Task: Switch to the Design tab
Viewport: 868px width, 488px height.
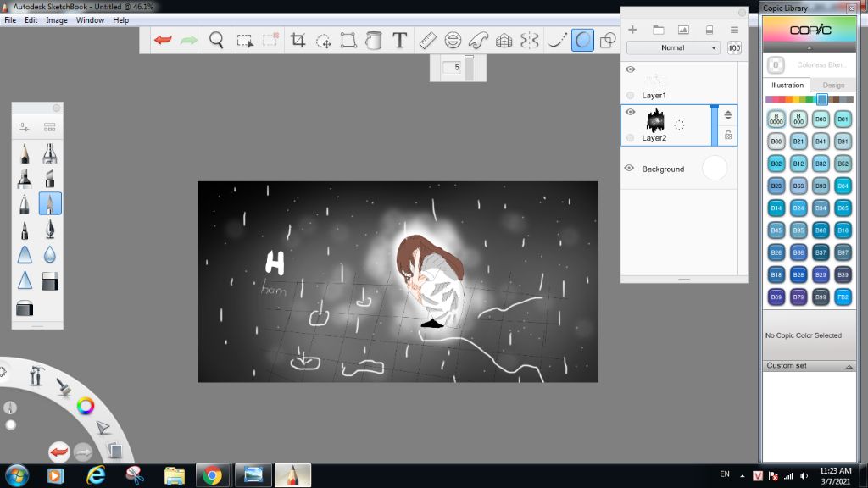Action: click(x=833, y=86)
